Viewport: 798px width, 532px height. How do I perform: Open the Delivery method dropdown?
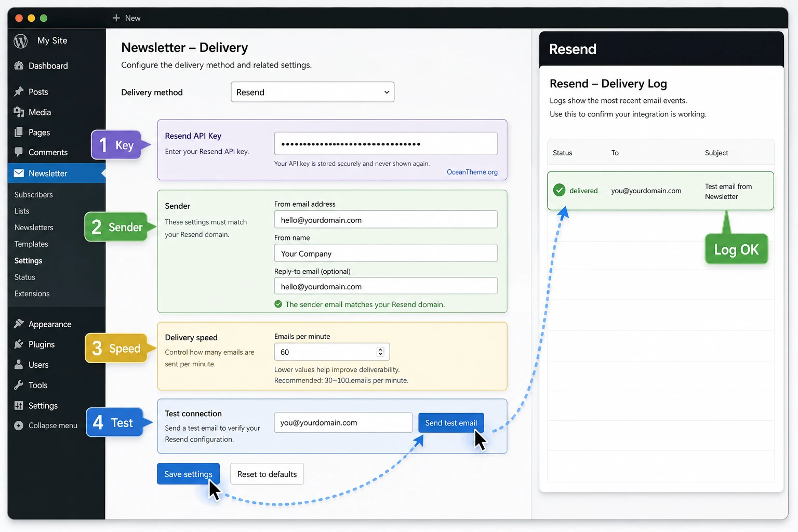pyautogui.click(x=312, y=92)
